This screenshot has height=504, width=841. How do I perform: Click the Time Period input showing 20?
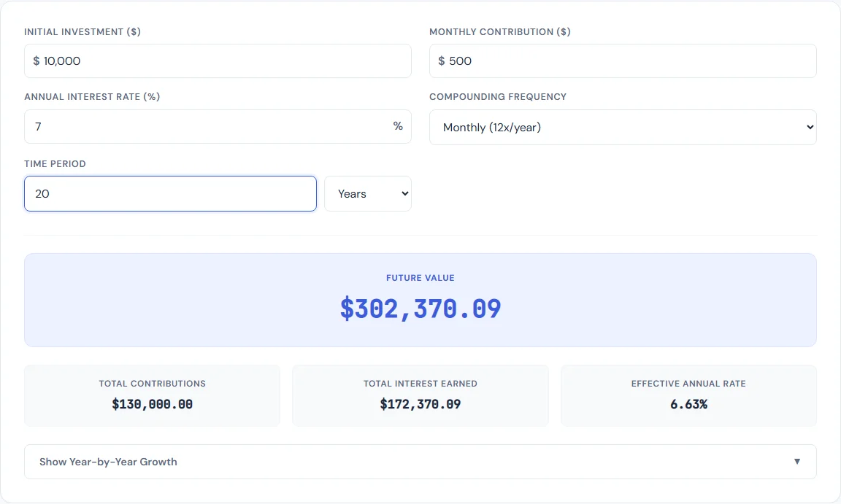point(169,193)
